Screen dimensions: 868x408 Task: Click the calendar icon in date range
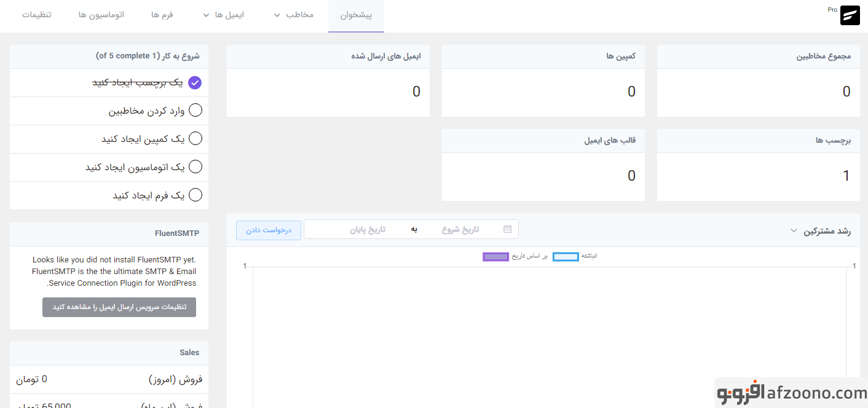(x=507, y=229)
